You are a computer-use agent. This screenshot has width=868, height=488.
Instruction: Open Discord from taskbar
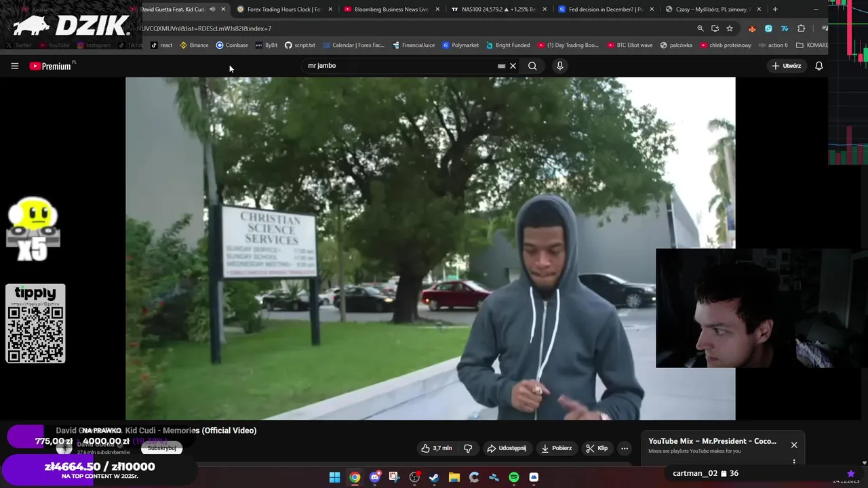(374, 477)
